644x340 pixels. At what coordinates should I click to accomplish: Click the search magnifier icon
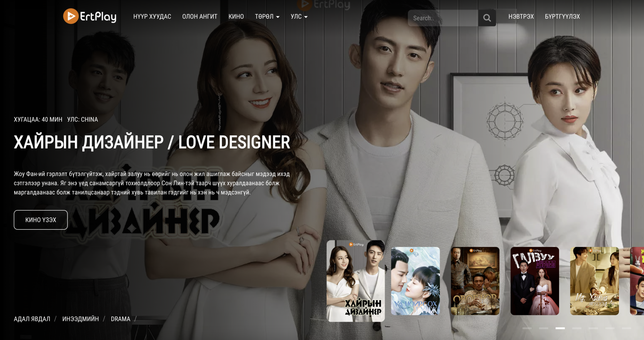point(487,18)
